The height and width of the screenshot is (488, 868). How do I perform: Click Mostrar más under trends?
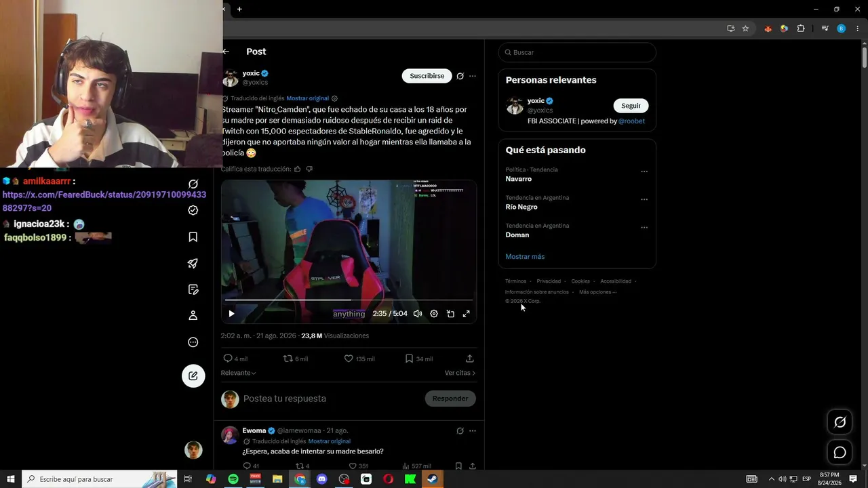(525, 257)
